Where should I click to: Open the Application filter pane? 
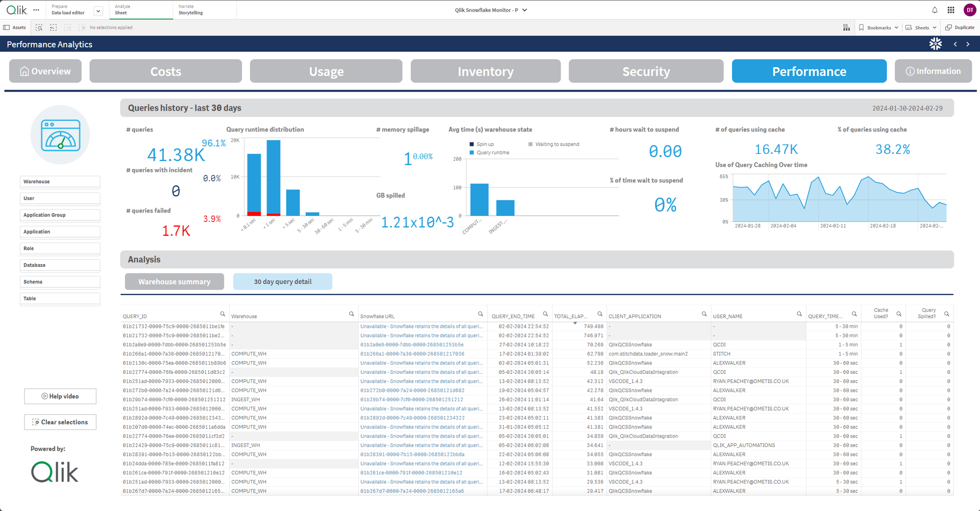(60, 232)
